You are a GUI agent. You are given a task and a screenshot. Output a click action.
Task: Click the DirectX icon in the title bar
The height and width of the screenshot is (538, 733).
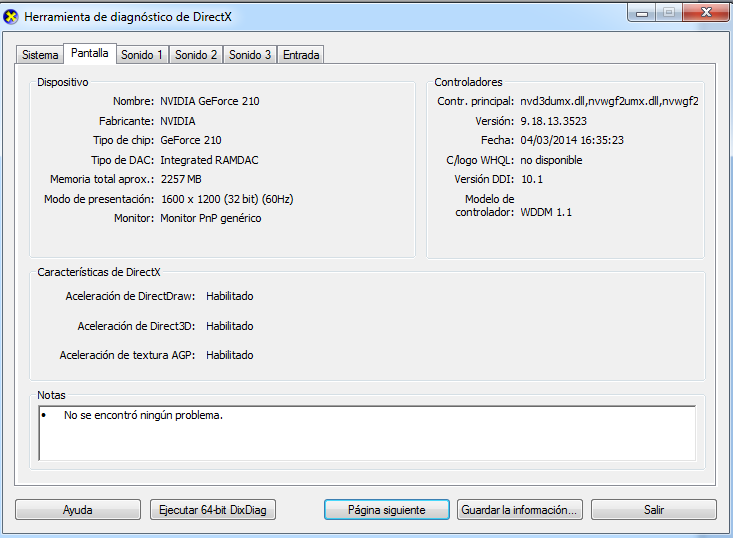(10, 17)
